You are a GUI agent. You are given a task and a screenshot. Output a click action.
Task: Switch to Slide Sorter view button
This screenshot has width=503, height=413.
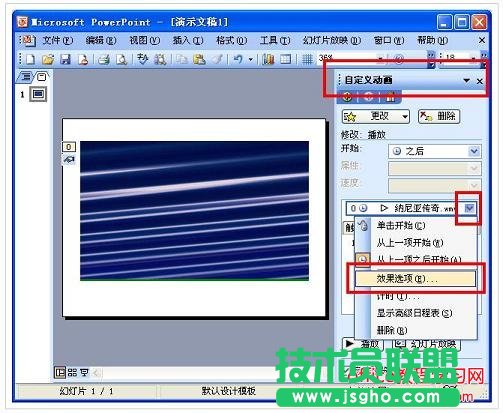(x=72, y=372)
